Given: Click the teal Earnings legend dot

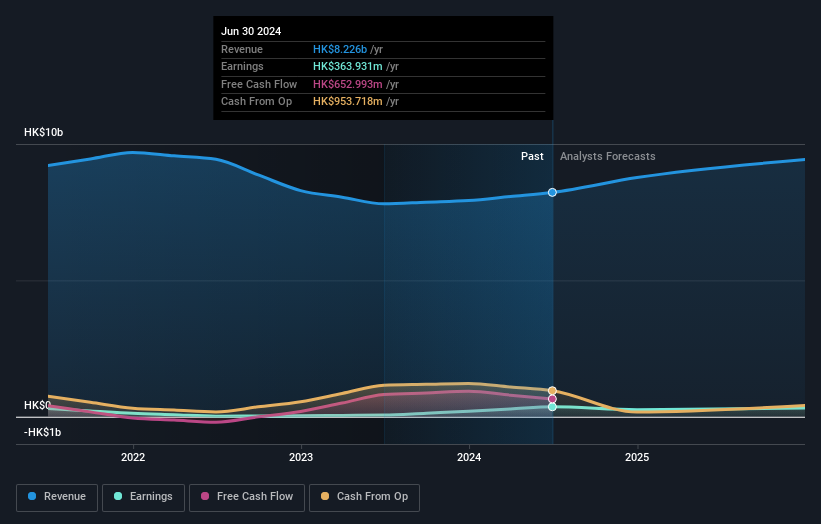Looking at the screenshot, I should 118,496.
